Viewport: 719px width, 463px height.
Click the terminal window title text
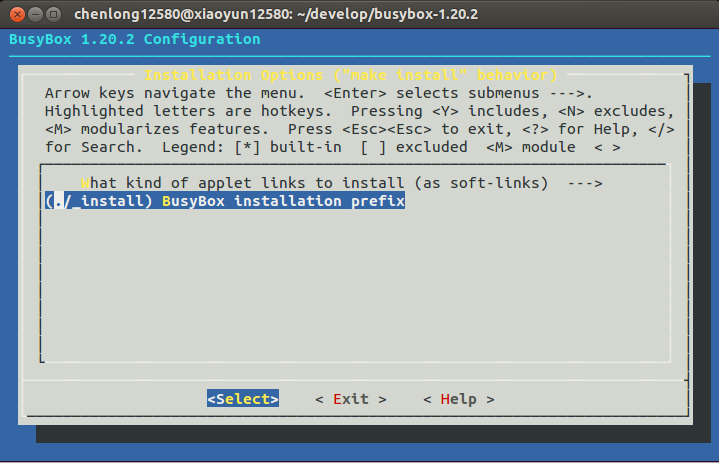(x=276, y=14)
